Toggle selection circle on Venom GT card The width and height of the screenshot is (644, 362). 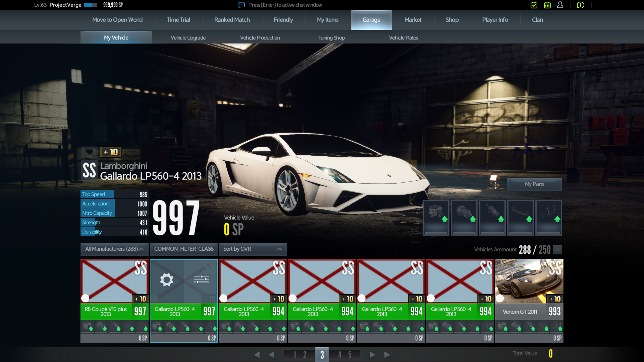(x=500, y=298)
